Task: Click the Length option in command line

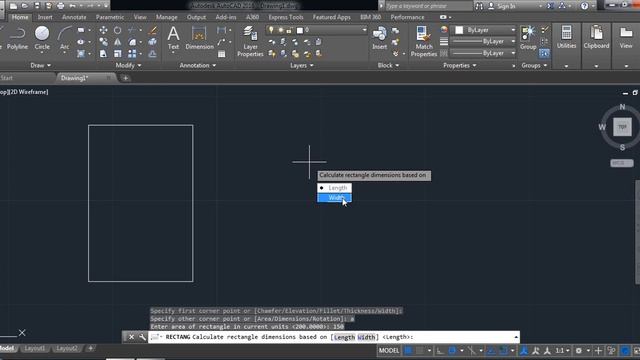Action: point(344,337)
